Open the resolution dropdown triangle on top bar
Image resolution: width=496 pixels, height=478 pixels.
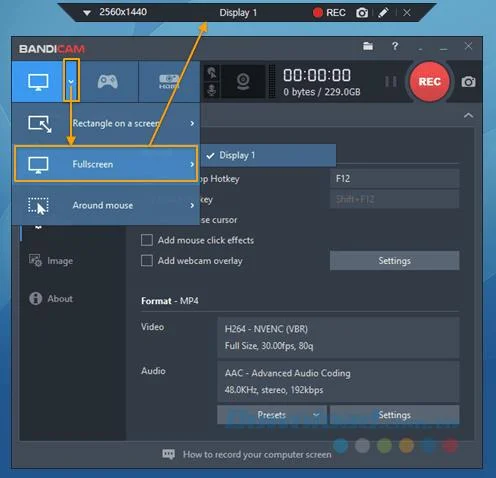click(87, 13)
